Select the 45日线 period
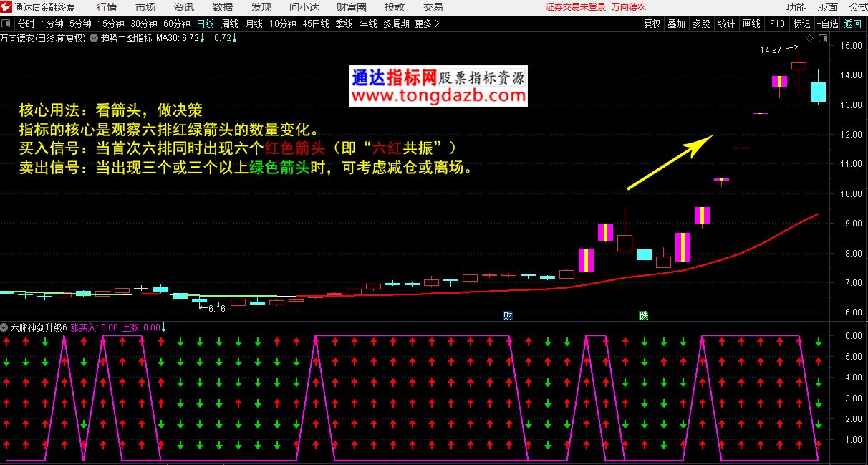 (316, 24)
